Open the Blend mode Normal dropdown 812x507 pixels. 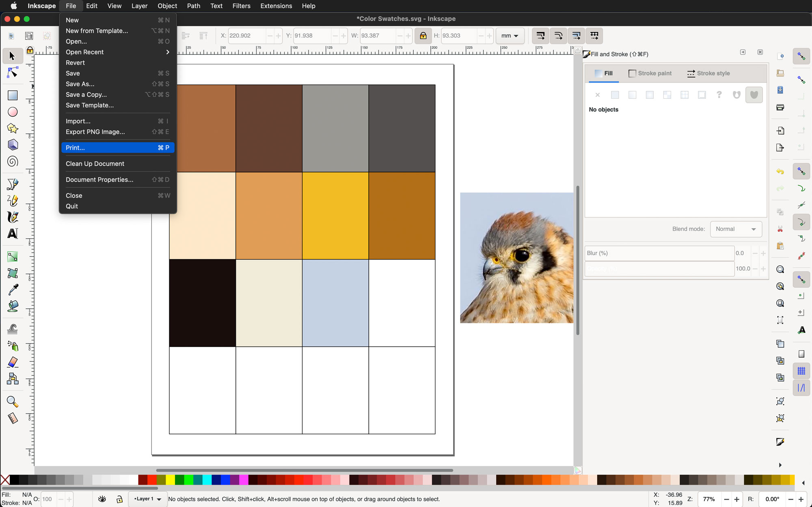click(x=736, y=229)
